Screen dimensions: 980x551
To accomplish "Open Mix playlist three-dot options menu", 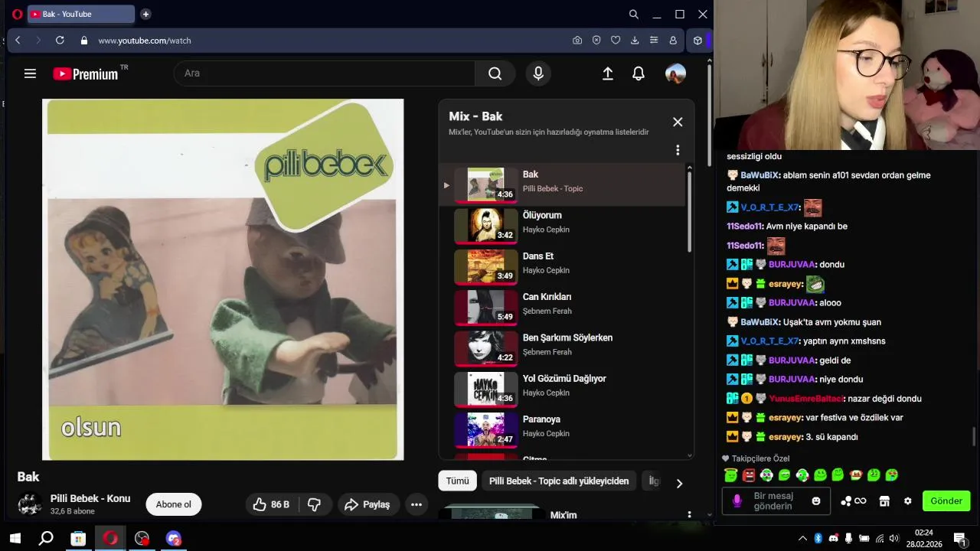I will pos(678,150).
